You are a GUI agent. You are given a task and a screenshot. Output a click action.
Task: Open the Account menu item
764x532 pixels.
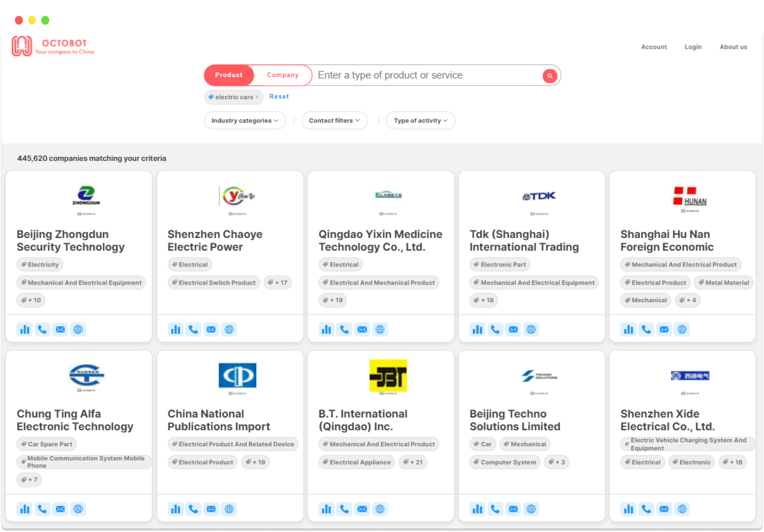pos(654,47)
